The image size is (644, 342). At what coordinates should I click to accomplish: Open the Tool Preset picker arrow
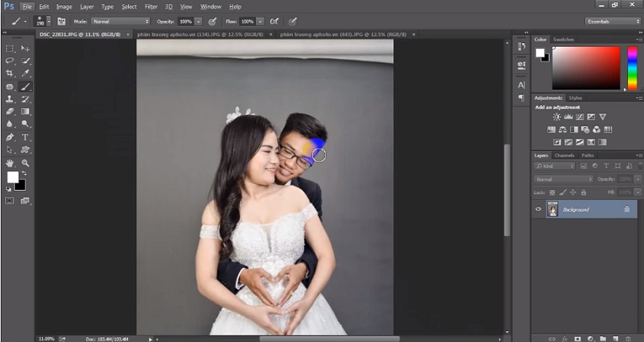click(x=25, y=21)
